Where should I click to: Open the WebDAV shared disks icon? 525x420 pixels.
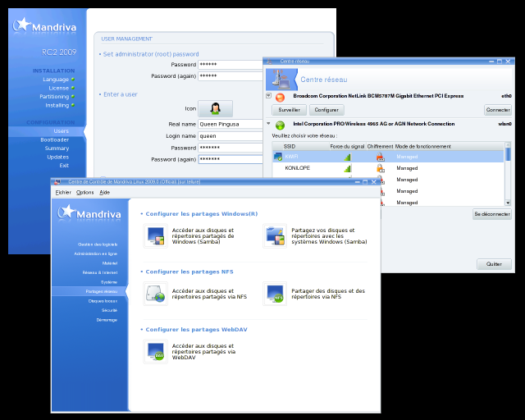(155, 351)
